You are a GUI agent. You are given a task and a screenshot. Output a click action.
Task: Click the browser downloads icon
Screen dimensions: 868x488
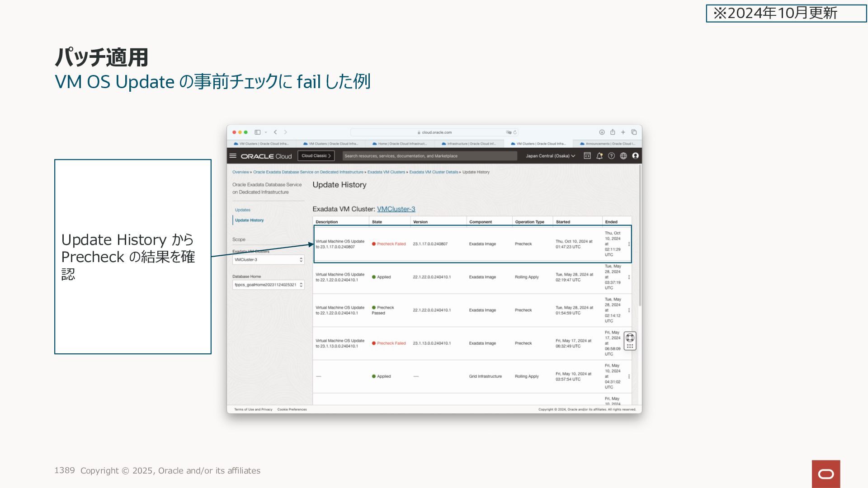(602, 132)
